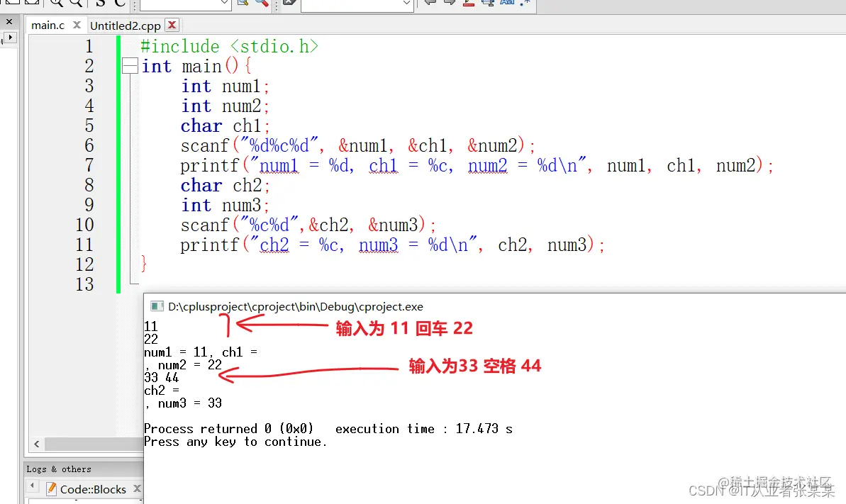Close the left side panel with X

(9, 21)
